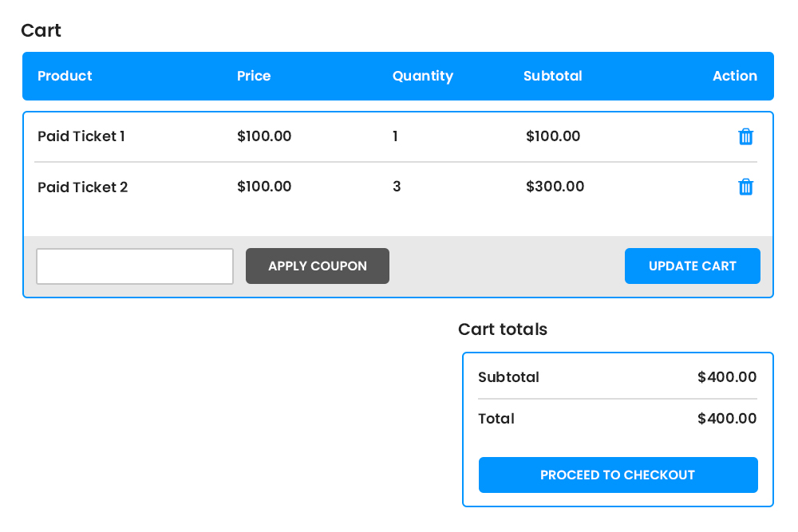Image resolution: width=798 pixels, height=532 pixels.
Task: Click the Cart totals heading
Action: pos(503,329)
